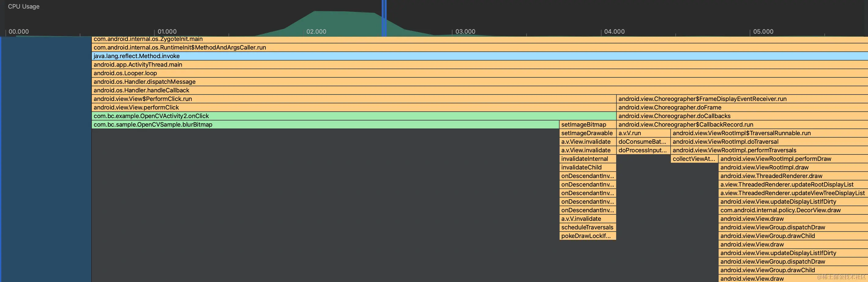Click the RuntimeInit$MethodAndArgsCaller.run call bar

click(480, 47)
